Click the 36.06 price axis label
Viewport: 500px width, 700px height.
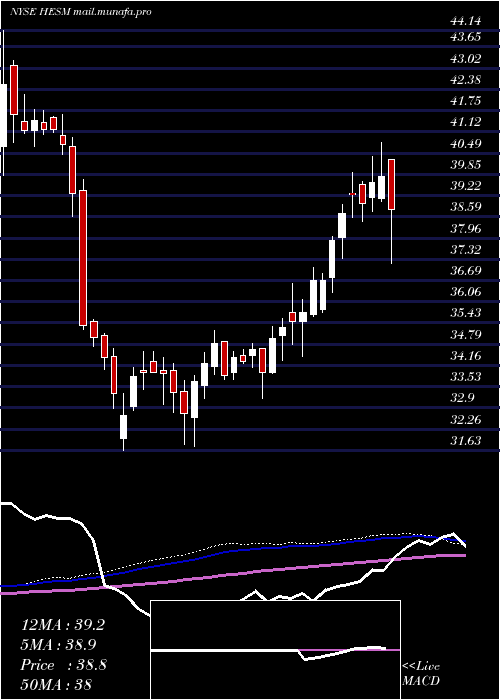(x=466, y=292)
